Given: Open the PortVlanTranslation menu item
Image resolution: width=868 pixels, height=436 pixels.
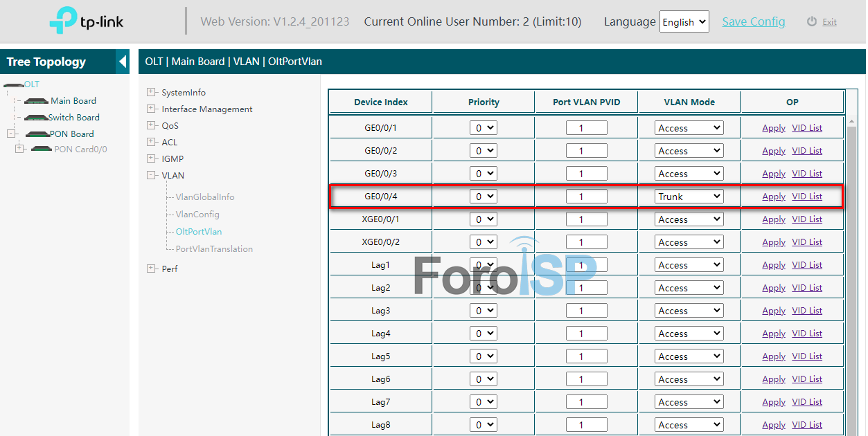Looking at the screenshot, I should pos(214,249).
